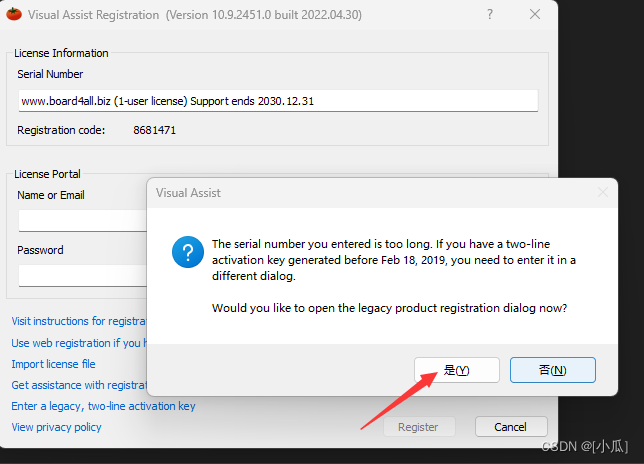
Task: Click the disabled Register button
Action: 419,427
